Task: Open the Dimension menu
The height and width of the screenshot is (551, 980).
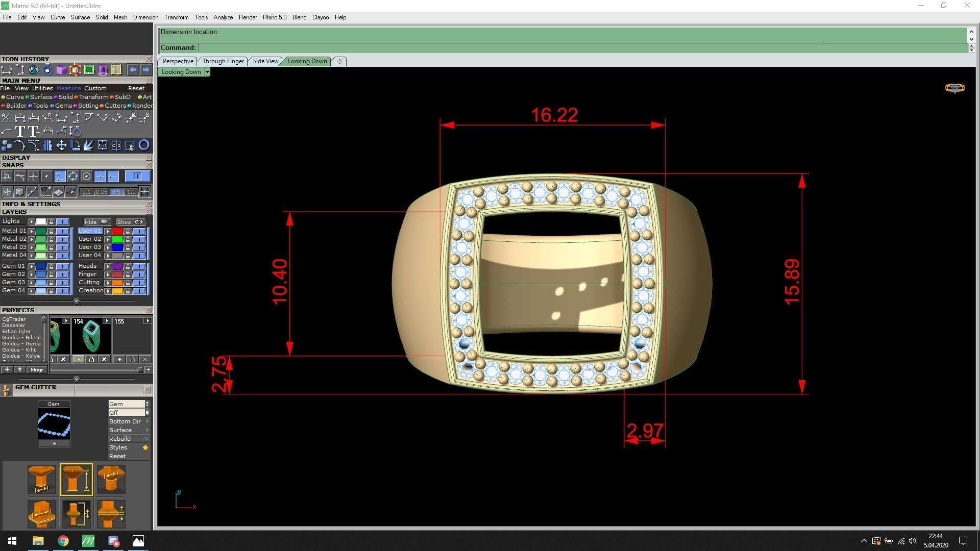Action: click(x=145, y=17)
